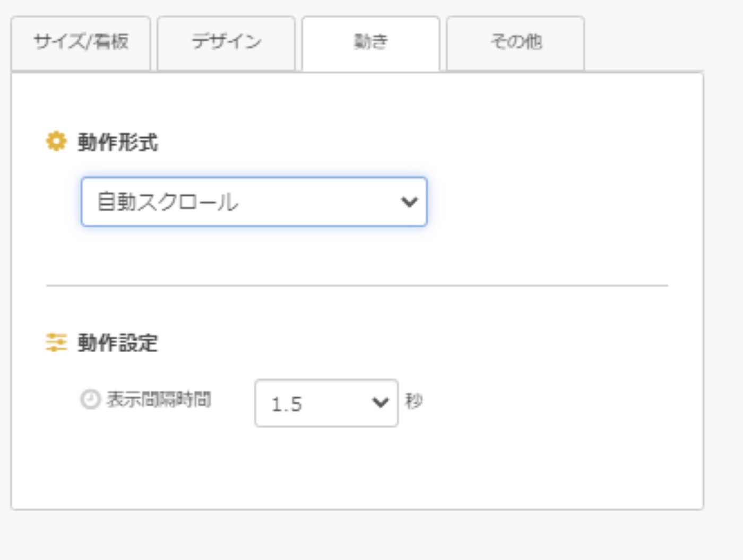Viewport: 743px width, 560px height.
Task: Click the gear icon beside 動作形式
Action: click(56, 142)
